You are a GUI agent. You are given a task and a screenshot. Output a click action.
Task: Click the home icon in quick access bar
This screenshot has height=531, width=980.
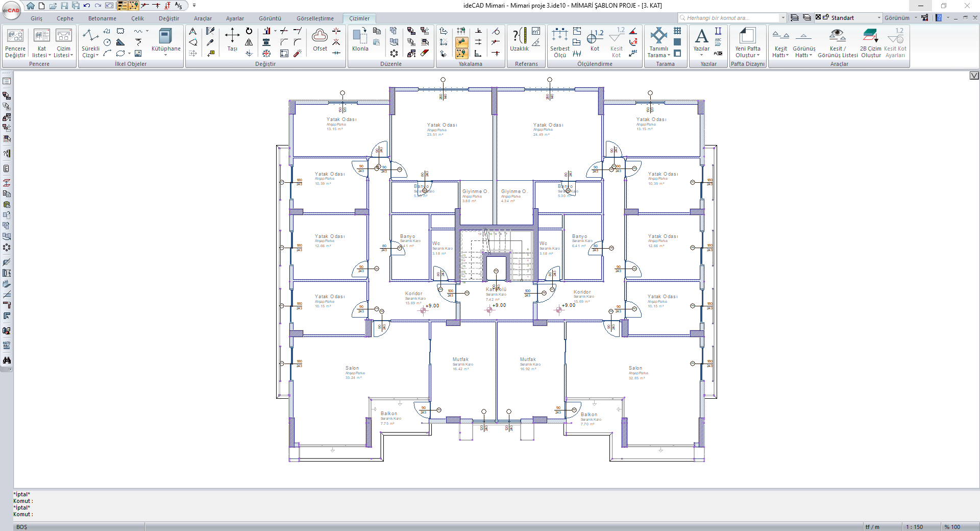pos(31,6)
